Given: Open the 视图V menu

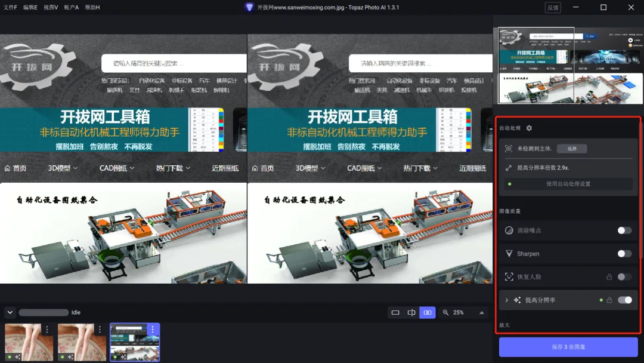Looking at the screenshot, I should (x=51, y=7).
